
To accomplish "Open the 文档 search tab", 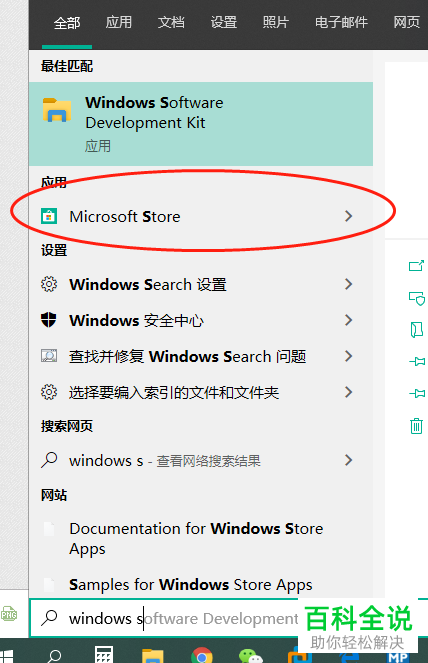I will 171,22.
